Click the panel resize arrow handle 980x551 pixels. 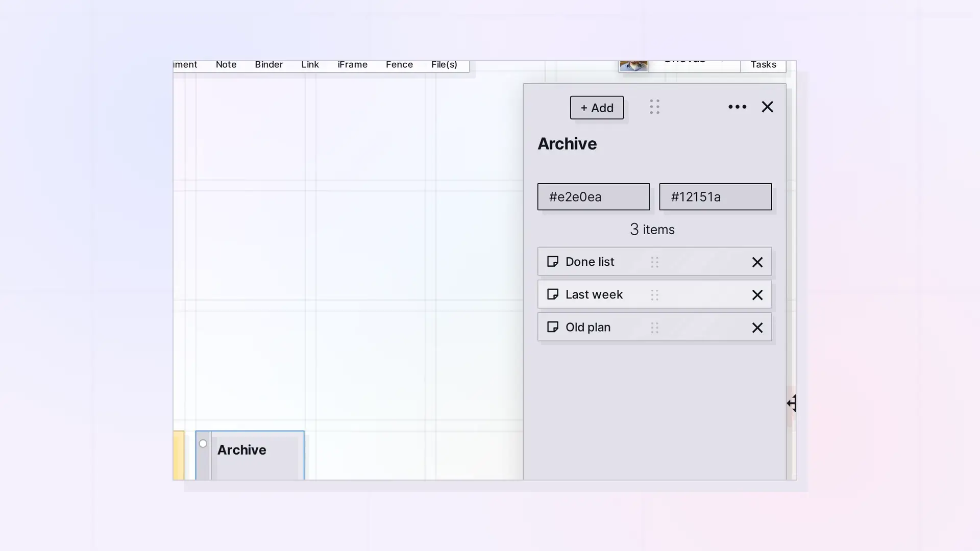[x=791, y=403]
